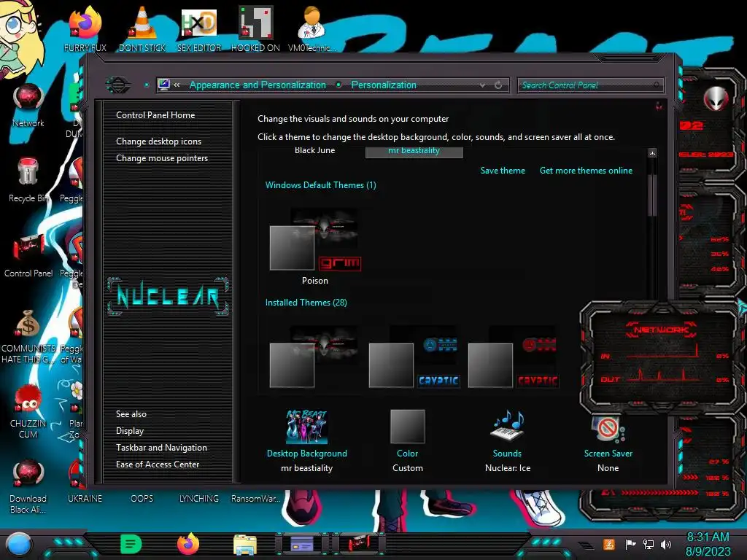The image size is (747, 560).
Task: Click the network tray icon
Action: [x=649, y=544]
